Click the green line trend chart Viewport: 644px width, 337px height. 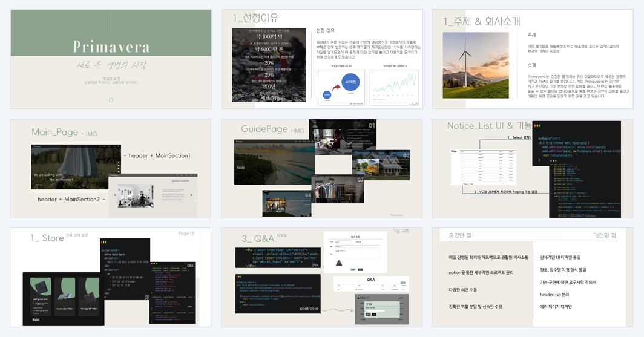click(394, 88)
